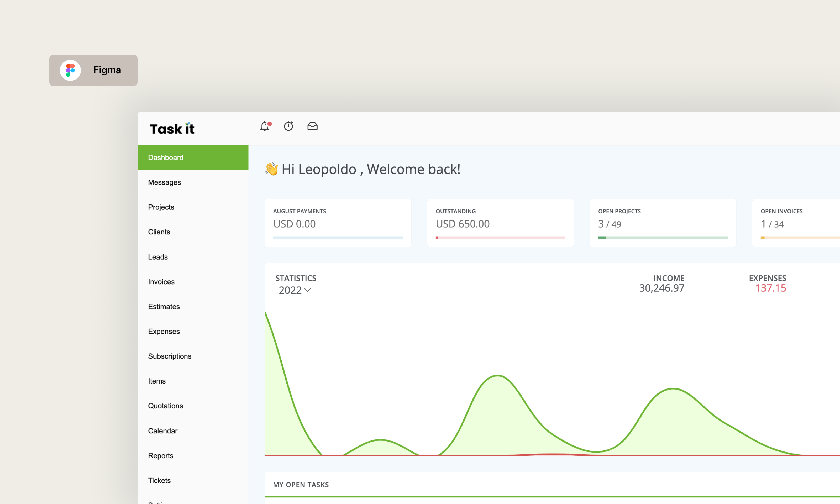Open Invoices from the sidebar
840x504 pixels.
[x=193, y=282]
